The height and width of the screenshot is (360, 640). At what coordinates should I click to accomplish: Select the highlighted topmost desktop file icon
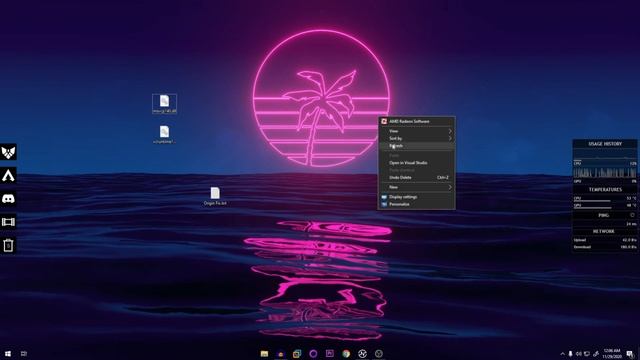(164, 104)
